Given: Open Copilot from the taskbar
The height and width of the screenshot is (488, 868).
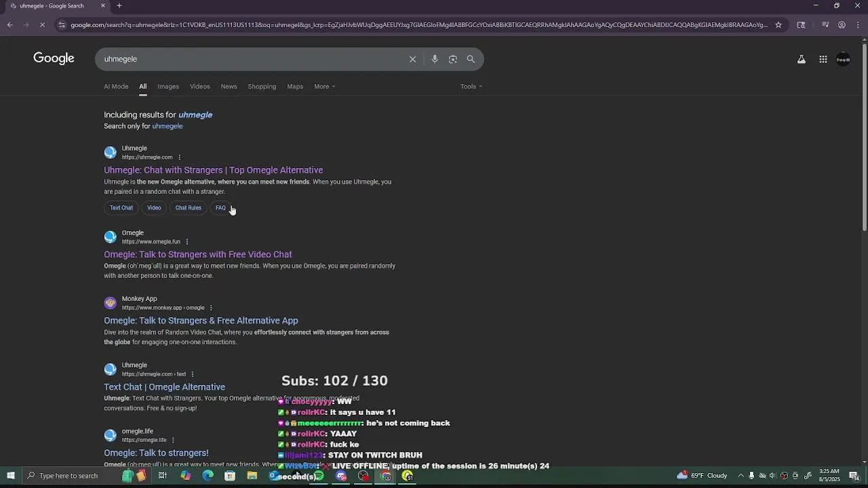Looking at the screenshot, I should 186,476.
